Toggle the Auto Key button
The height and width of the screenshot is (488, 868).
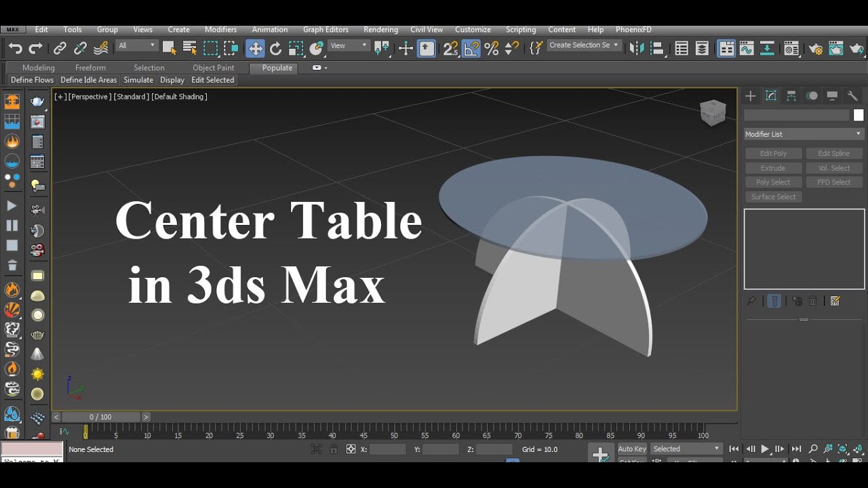tap(632, 449)
